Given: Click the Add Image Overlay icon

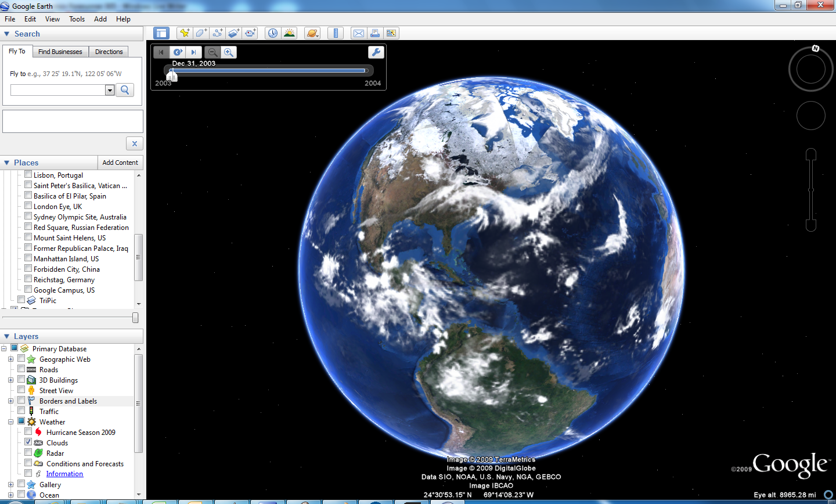Looking at the screenshot, I should coord(233,33).
